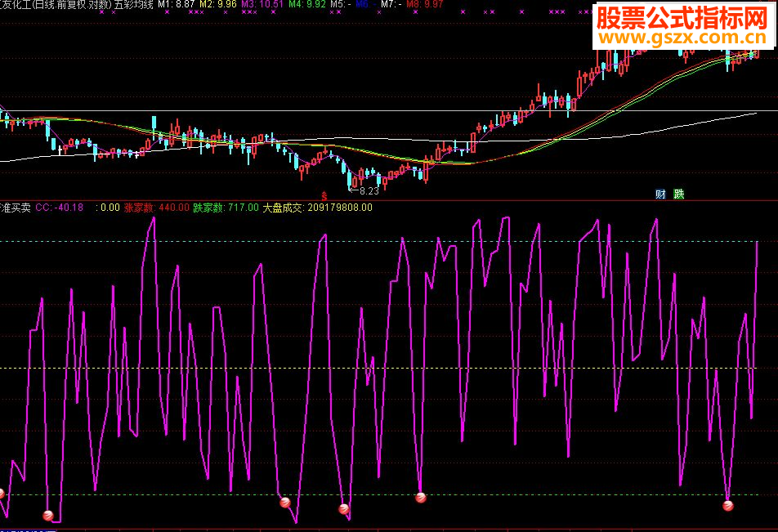Click the green M4: 9.92 value
Image resolution: width=778 pixels, height=532 pixels.
point(307,4)
